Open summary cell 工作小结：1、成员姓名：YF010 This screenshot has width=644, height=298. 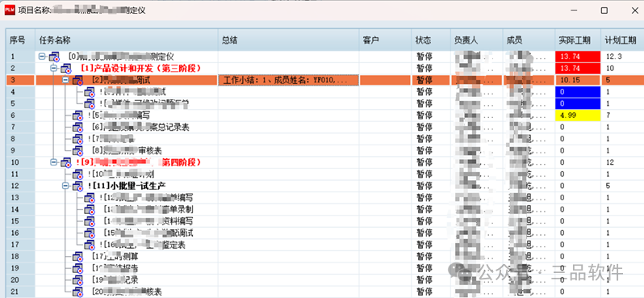[289, 80]
